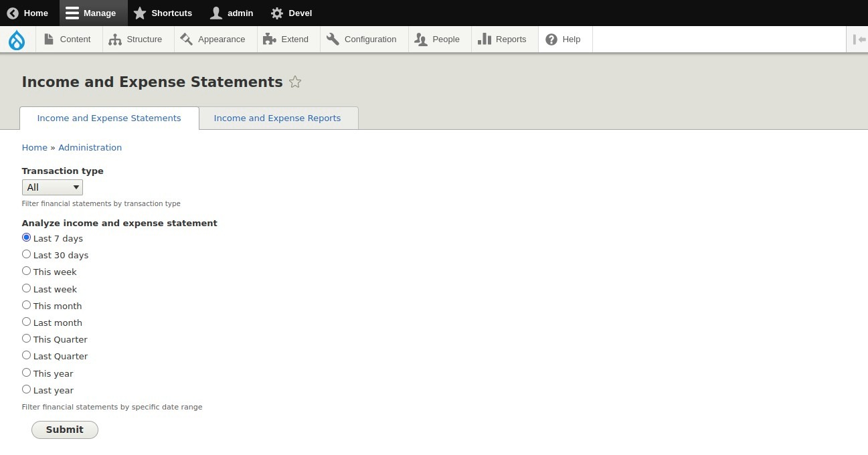Select the Last year filter
Viewport: 868px width, 455px height.
(26, 389)
